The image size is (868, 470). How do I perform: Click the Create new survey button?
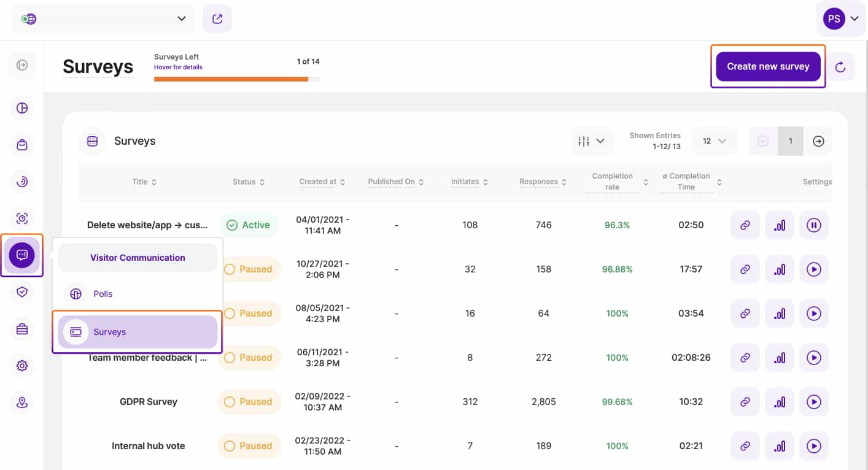click(x=768, y=66)
